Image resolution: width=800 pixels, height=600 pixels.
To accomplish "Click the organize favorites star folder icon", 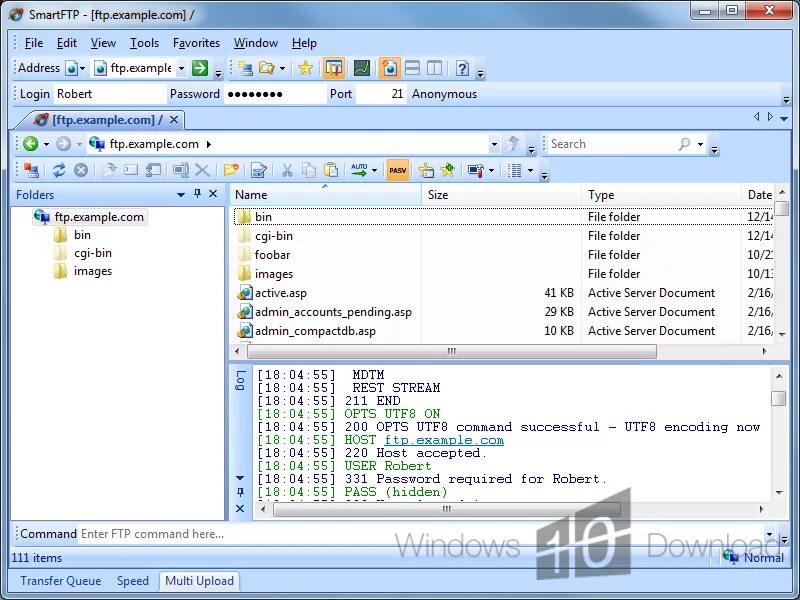I will coord(426,170).
